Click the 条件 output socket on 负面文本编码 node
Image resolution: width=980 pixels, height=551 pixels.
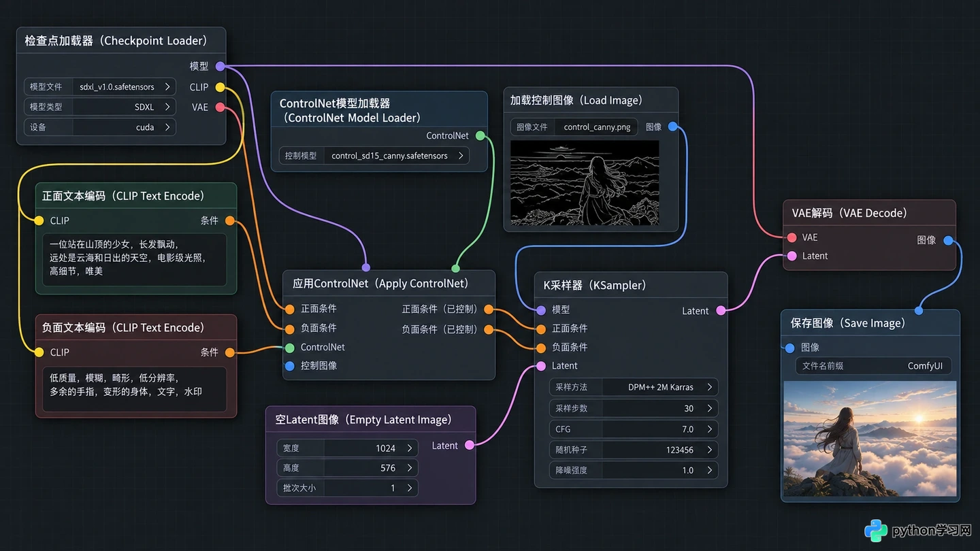230,352
